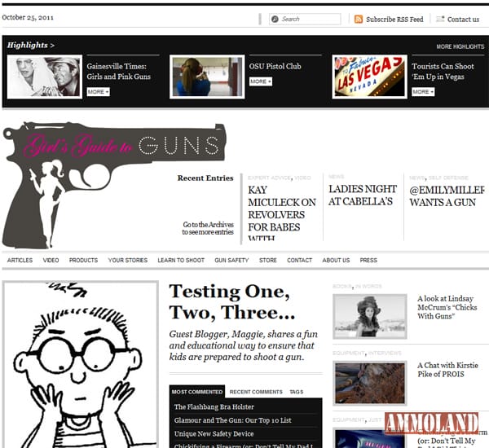489x448 pixels.
Task: Open Tourists Can Shoot 'Em Up in Vegas
Action: click(443, 72)
